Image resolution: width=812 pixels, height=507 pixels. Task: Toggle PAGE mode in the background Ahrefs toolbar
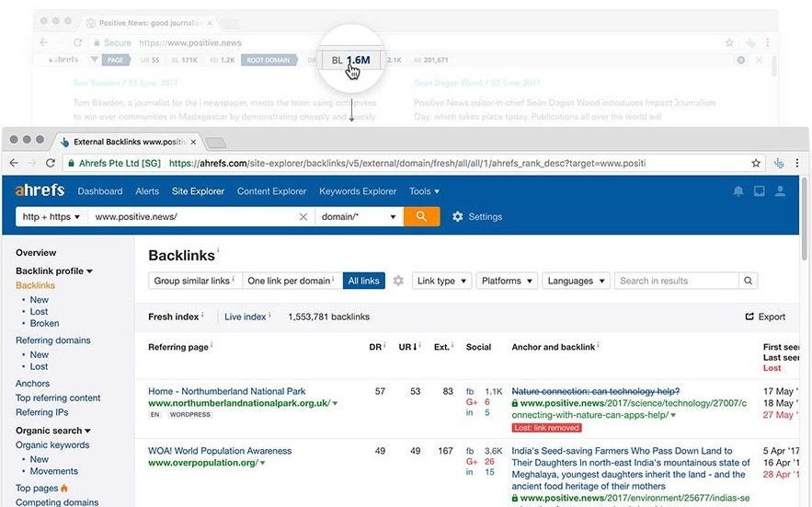[x=116, y=60]
